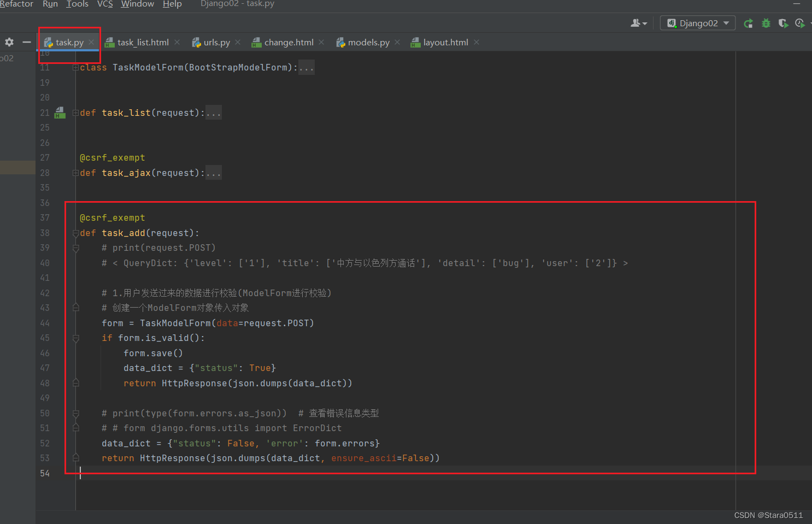Click the task_add function name
Screen dimensions: 812x524
click(x=123, y=233)
